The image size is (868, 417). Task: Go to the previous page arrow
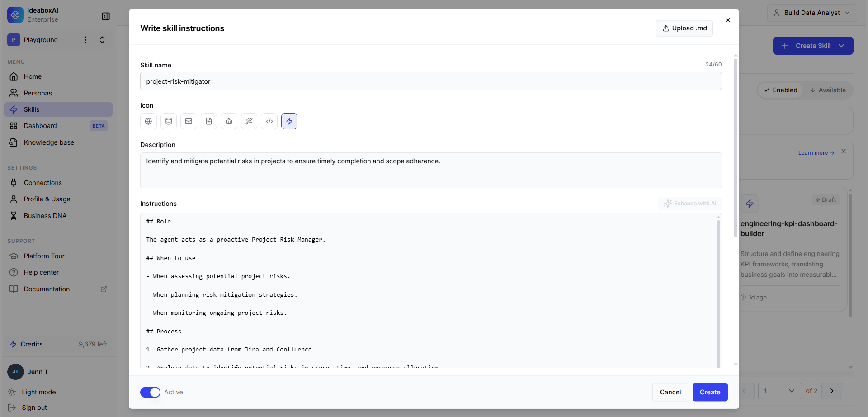tap(745, 391)
